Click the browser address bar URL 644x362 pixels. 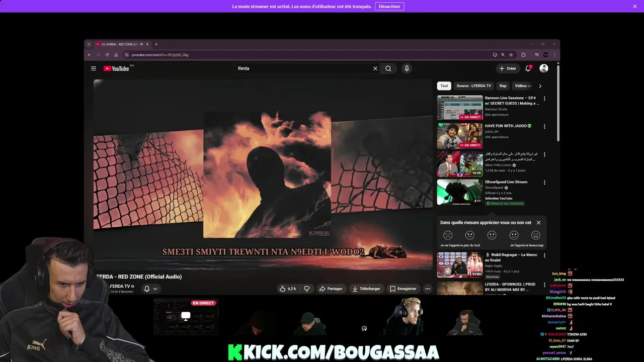(160, 55)
